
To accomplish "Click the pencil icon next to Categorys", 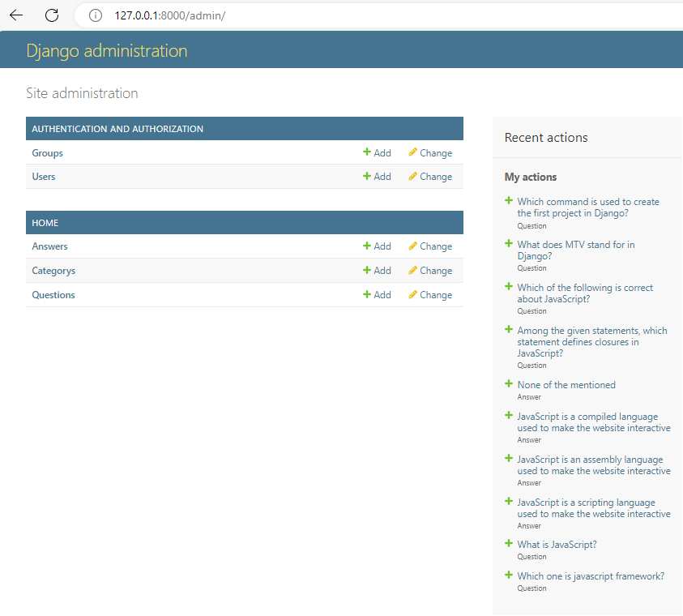I will point(413,270).
